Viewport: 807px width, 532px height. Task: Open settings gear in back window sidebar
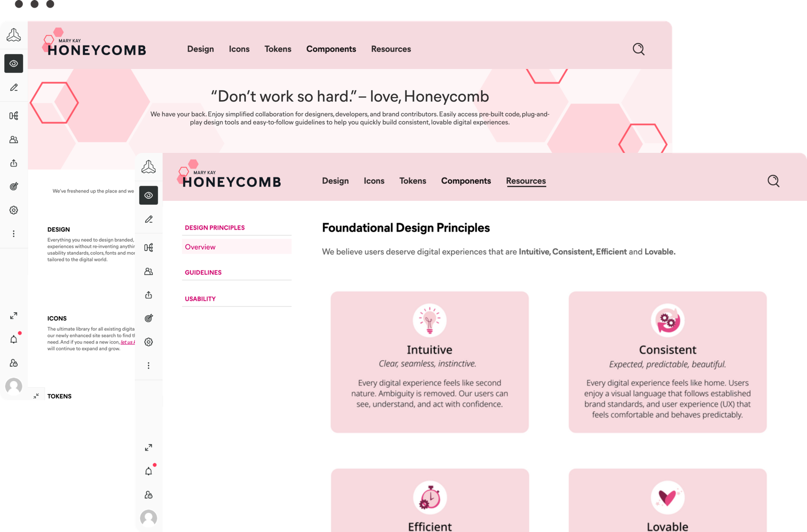[x=14, y=210]
